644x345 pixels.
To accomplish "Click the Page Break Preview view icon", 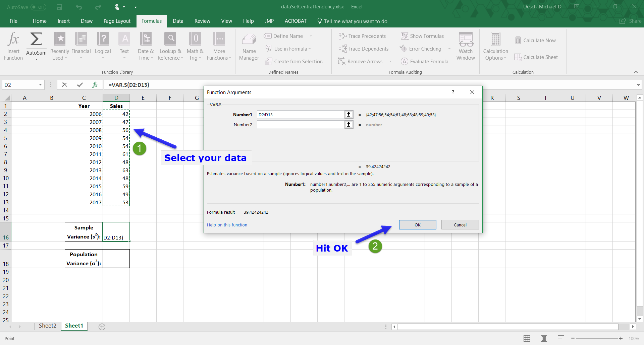I will 561,338.
